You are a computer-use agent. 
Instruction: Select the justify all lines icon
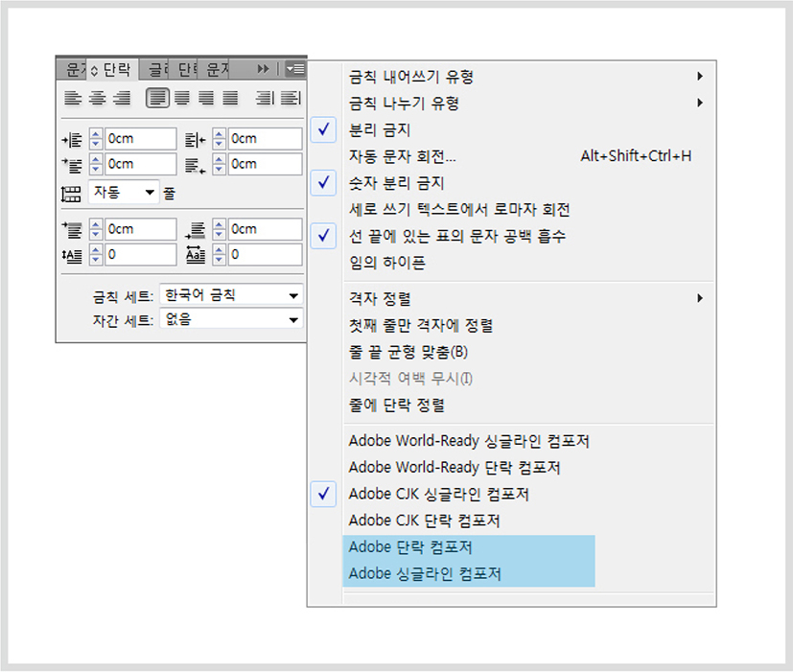coord(230,98)
